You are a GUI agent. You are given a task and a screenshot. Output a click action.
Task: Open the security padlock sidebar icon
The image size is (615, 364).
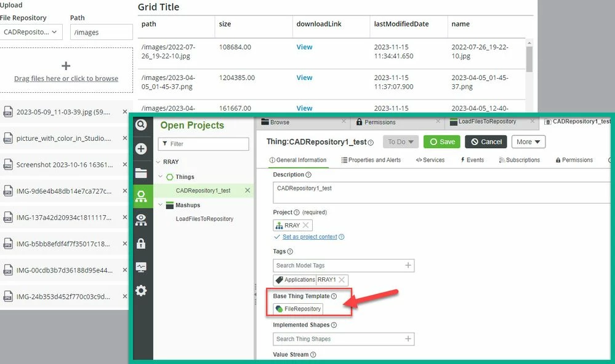tap(141, 243)
